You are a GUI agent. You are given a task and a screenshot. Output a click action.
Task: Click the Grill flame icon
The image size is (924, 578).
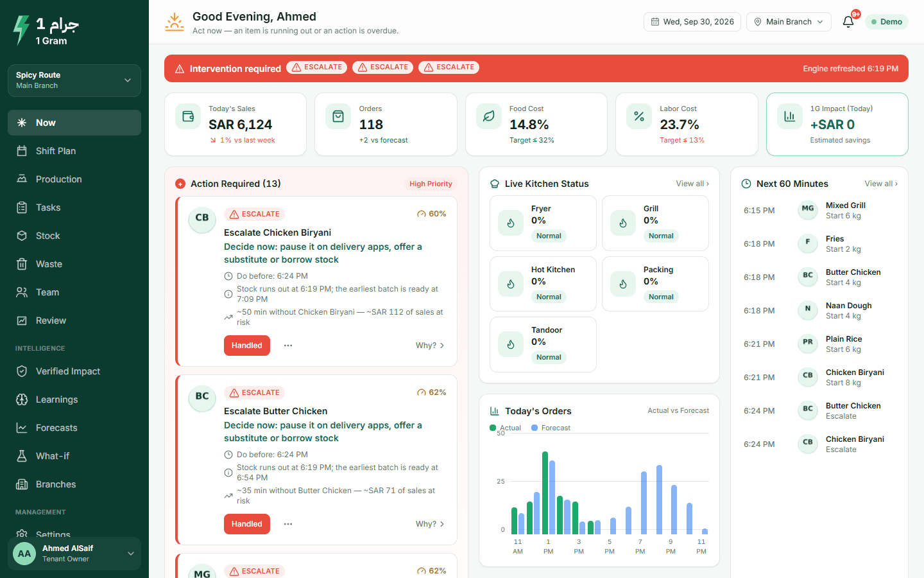pos(623,223)
